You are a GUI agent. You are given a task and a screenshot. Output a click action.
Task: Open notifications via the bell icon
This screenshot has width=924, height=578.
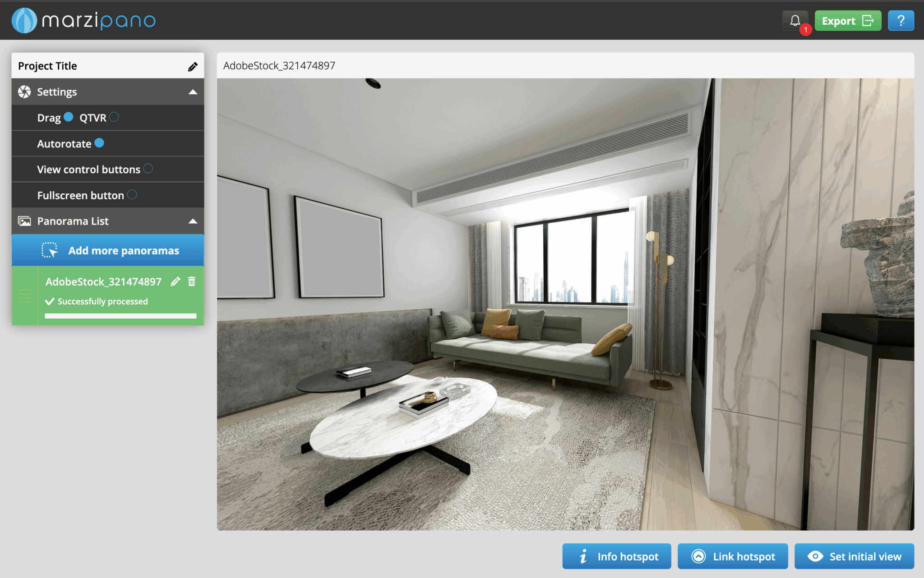[795, 20]
